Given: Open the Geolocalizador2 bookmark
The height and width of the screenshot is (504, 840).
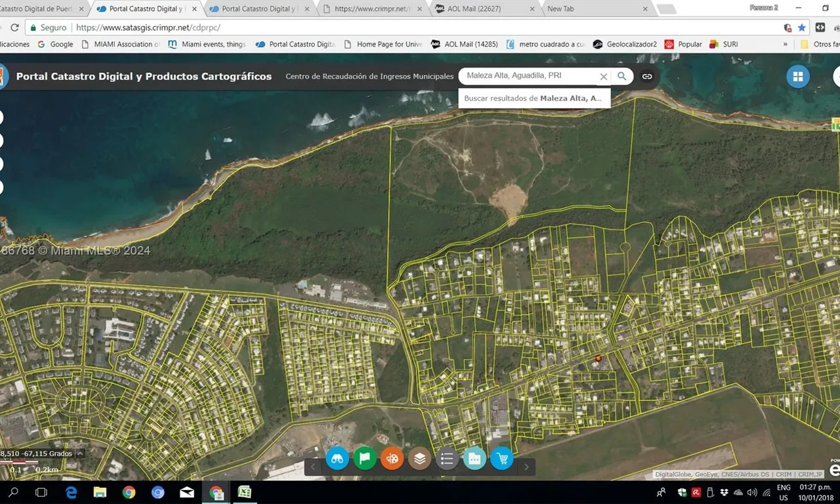Looking at the screenshot, I should point(625,44).
